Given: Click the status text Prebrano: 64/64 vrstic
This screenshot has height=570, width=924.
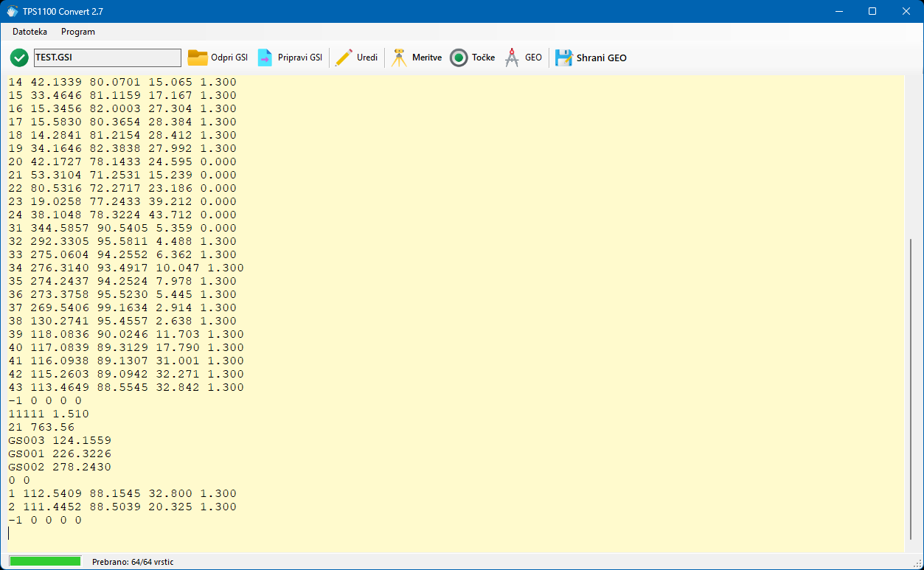Looking at the screenshot, I should 133,562.
